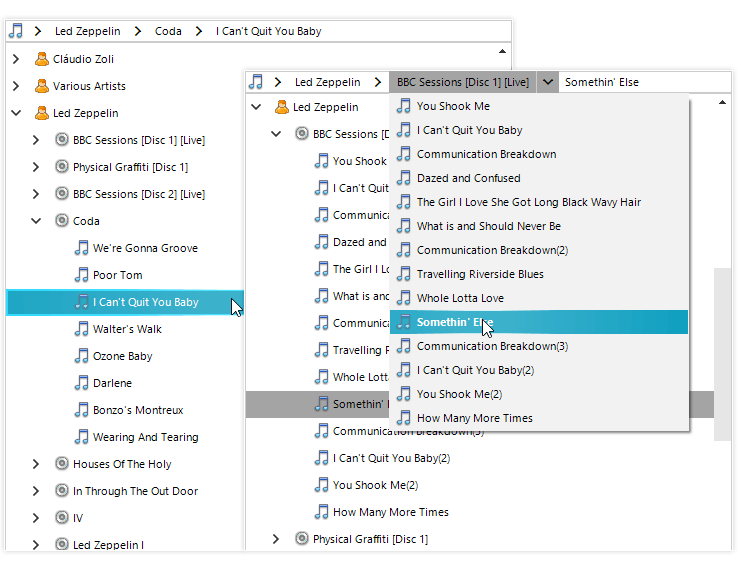Select Travelling Riverside Blues in dropdown
740x564 pixels.
538,274
